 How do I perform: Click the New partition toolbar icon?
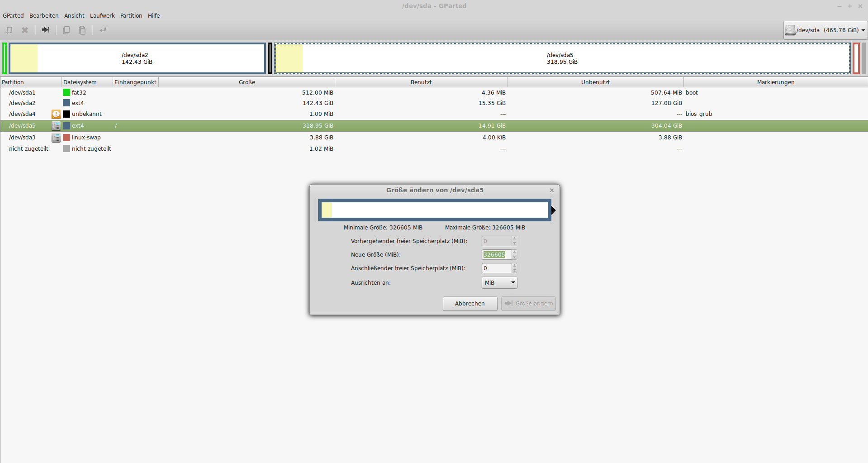9,30
